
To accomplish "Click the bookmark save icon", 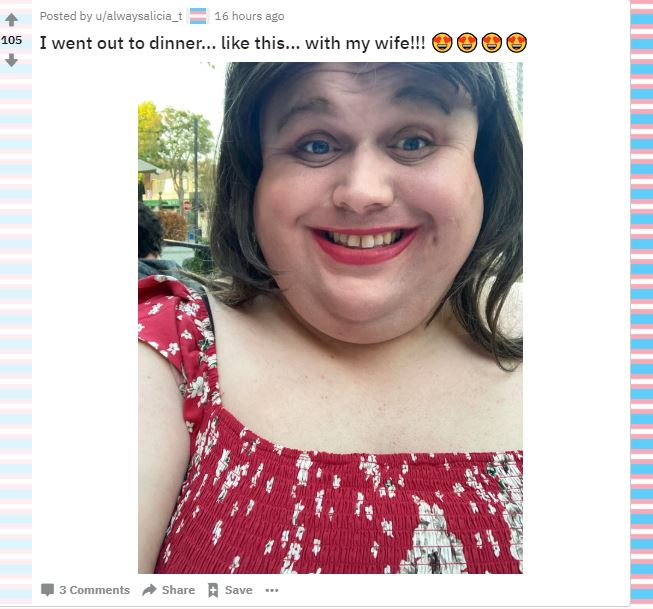I will coord(213,590).
